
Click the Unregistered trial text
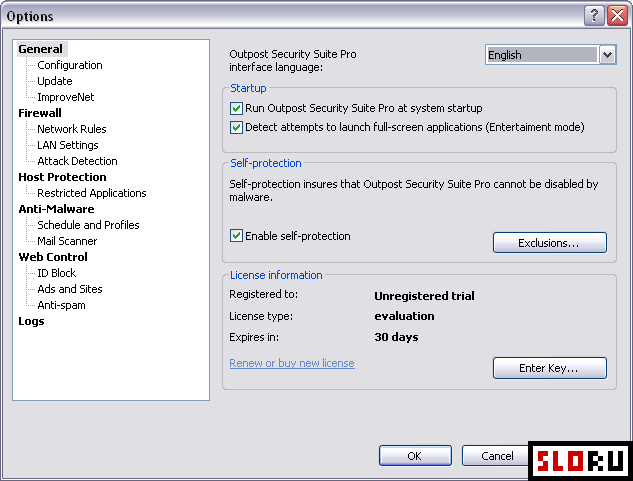pyautogui.click(x=424, y=296)
